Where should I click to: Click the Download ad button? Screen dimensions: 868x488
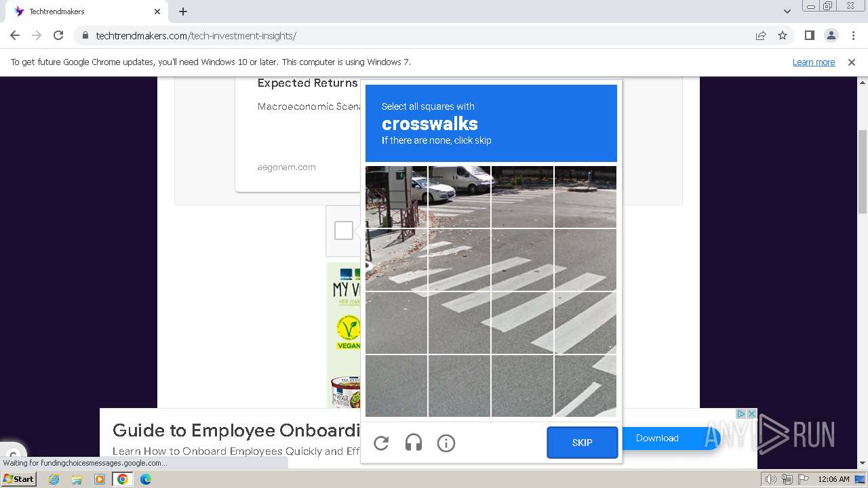[657, 438]
